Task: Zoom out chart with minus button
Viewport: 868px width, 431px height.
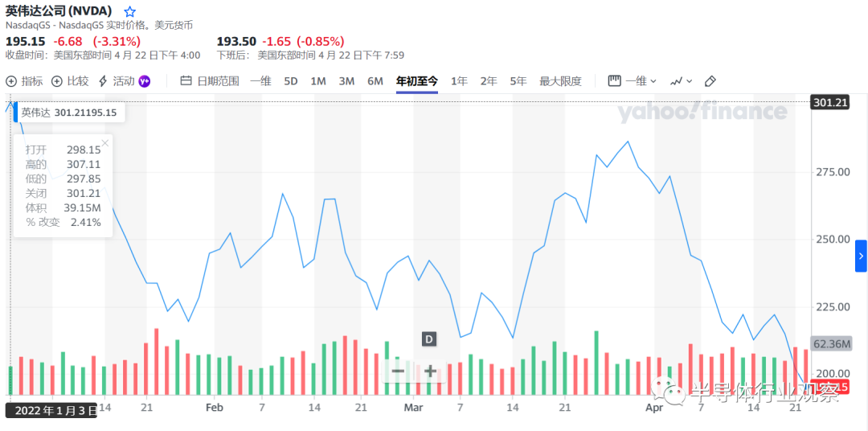Action: pyautogui.click(x=398, y=371)
